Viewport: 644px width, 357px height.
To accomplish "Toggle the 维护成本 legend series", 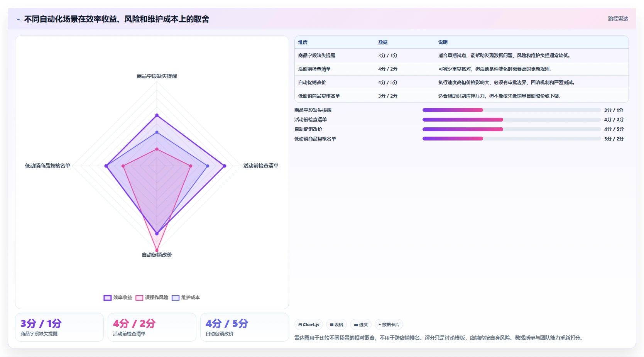I will tap(186, 298).
